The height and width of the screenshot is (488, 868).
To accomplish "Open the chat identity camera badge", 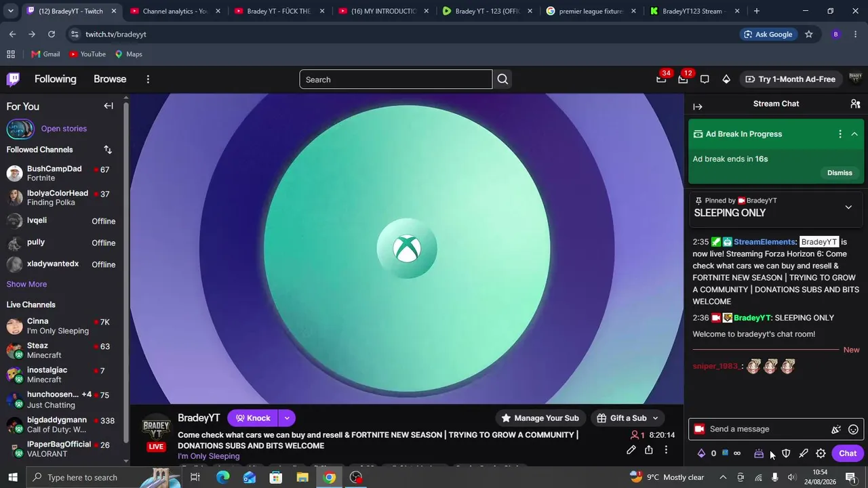I will coord(699,429).
